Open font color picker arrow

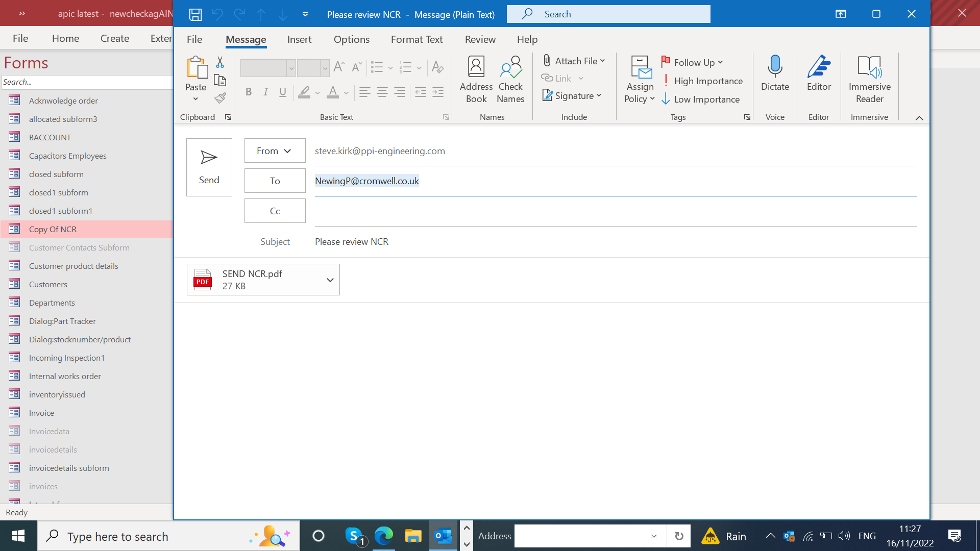click(x=346, y=93)
